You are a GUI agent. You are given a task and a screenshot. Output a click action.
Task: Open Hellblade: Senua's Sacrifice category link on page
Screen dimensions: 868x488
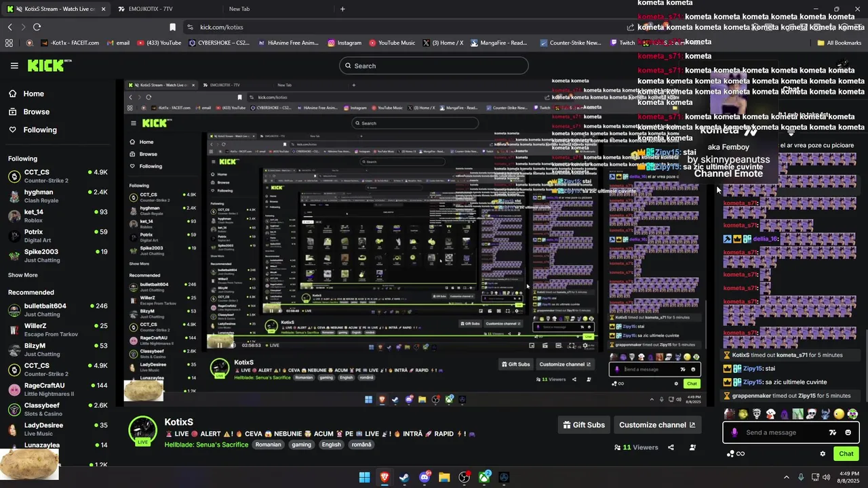[x=206, y=445]
